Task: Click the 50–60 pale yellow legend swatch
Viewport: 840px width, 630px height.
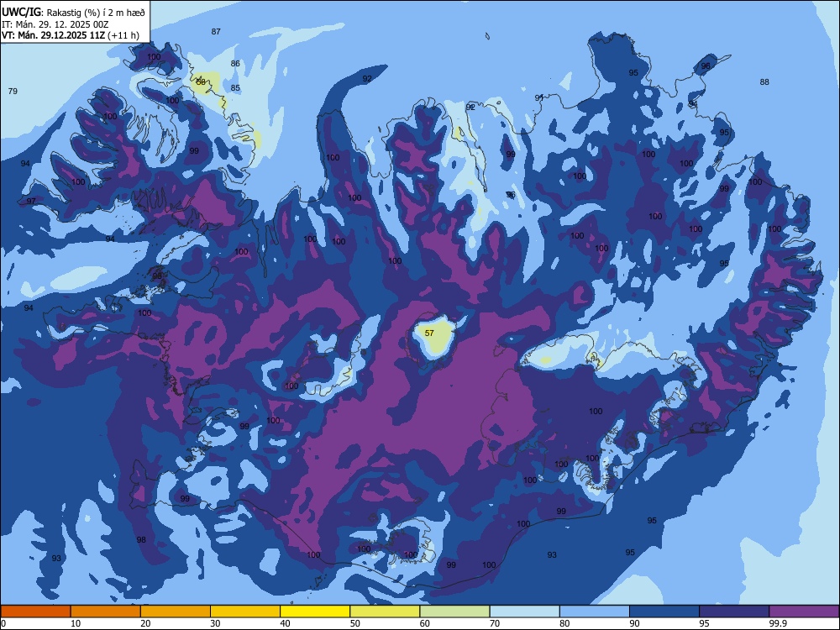Action: point(385,612)
